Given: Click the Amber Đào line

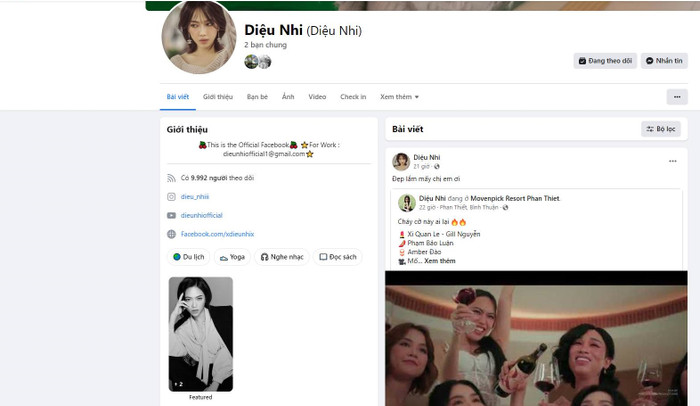Looking at the screenshot, I should [x=424, y=252].
